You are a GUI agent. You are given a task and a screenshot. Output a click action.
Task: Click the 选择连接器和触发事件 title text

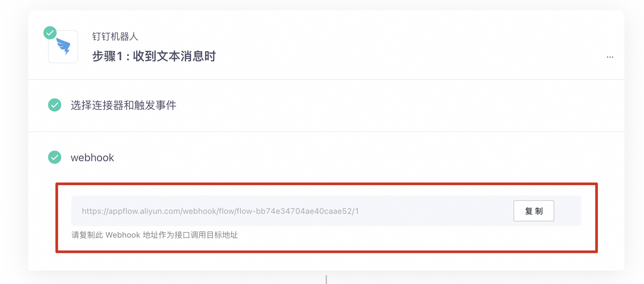[x=124, y=105]
